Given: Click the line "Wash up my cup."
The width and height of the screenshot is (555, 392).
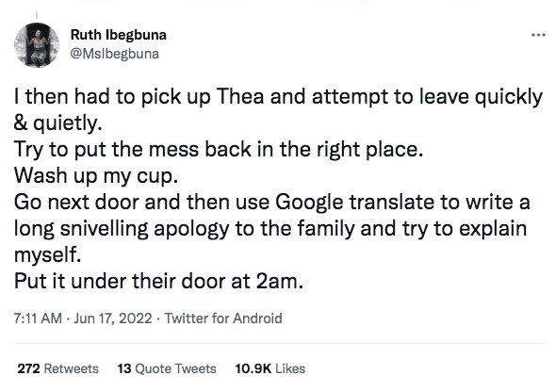Looking at the screenshot, I should 96,175.
